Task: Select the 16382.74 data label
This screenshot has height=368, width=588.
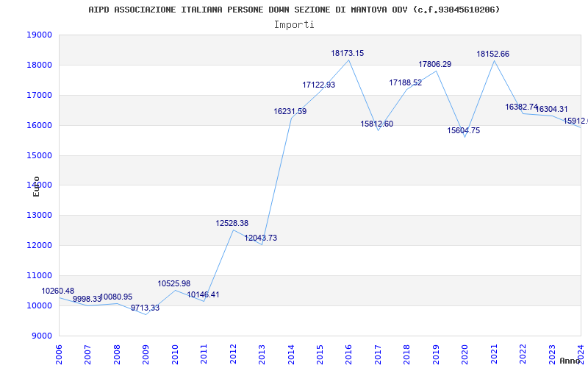Action: (522, 107)
